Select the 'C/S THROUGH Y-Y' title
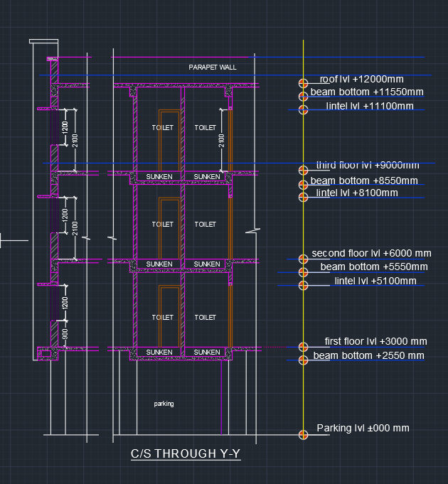This screenshot has width=448, height=484. click(186, 453)
